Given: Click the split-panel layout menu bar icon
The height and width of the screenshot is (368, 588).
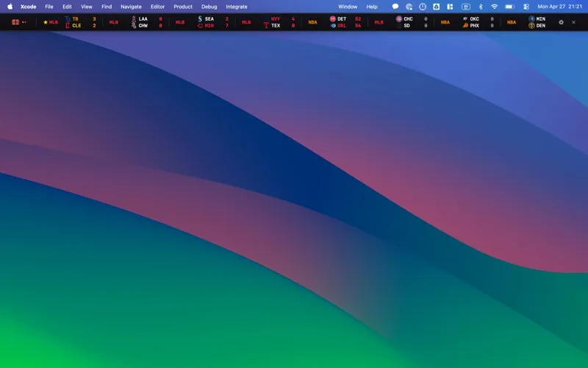Looking at the screenshot, I should [450, 7].
